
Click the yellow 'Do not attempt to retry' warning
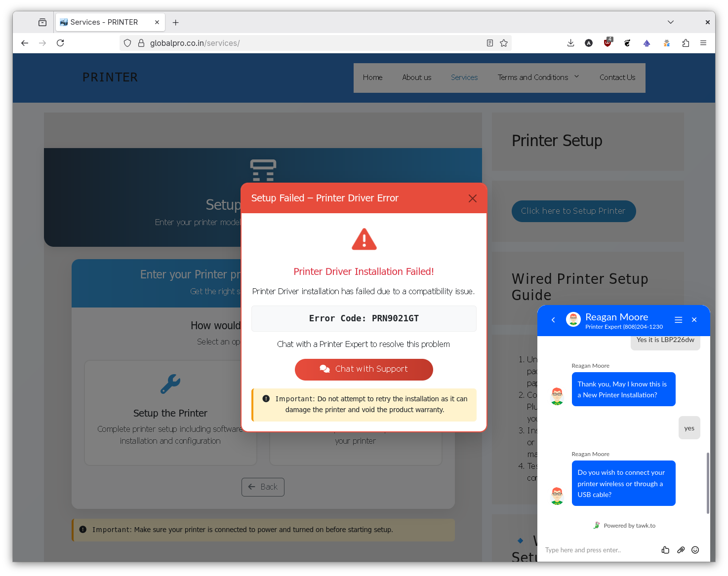point(364,404)
